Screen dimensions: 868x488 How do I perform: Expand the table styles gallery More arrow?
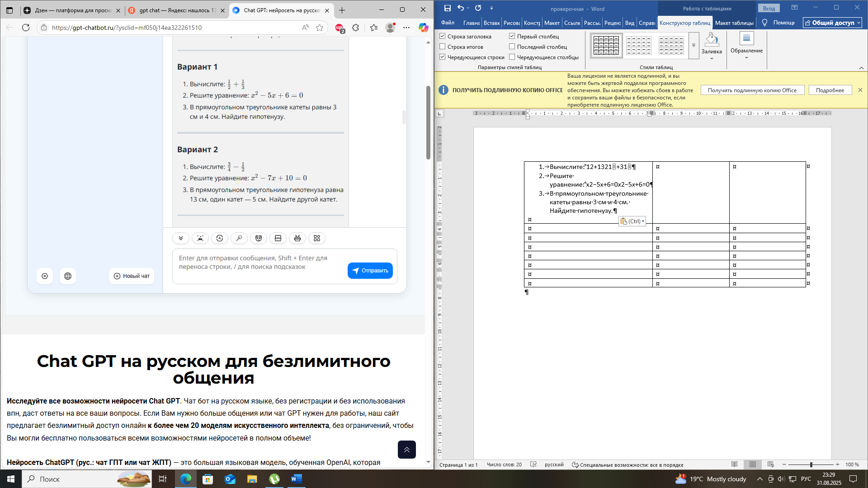tap(694, 45)
